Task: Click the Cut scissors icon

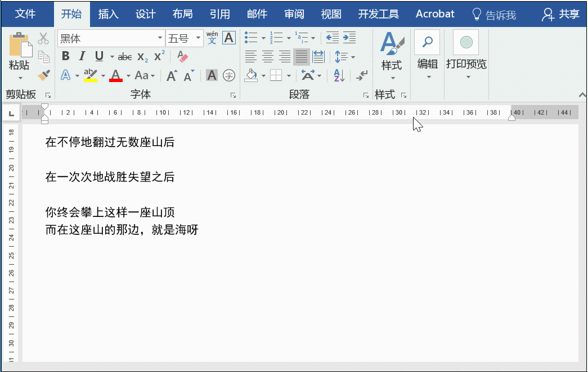Action: tap(44, 39)
